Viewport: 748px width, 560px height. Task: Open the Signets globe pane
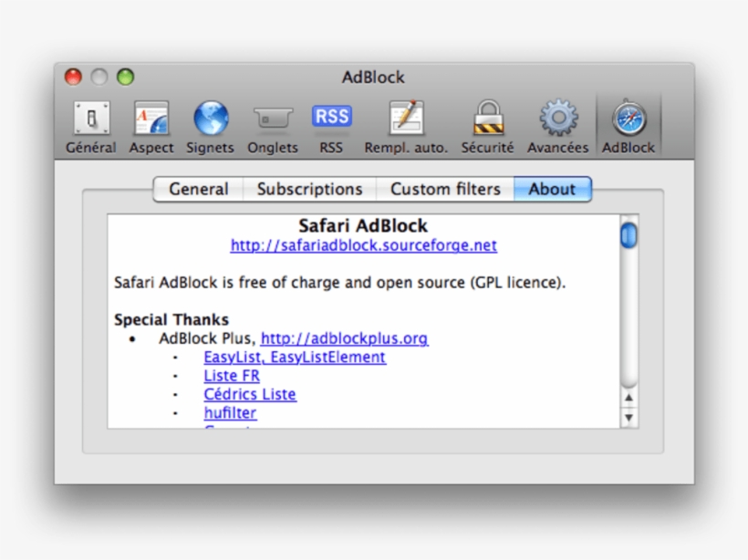coord(211,127)
